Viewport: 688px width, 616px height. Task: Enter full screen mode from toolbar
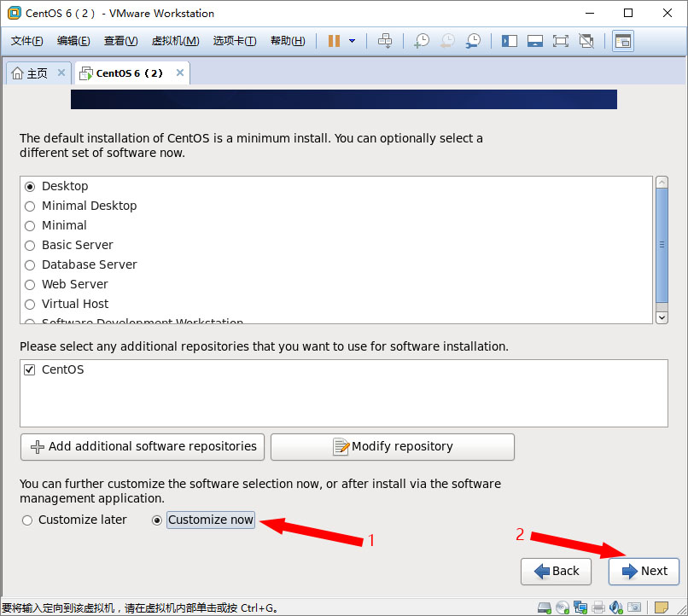[560, 41]
